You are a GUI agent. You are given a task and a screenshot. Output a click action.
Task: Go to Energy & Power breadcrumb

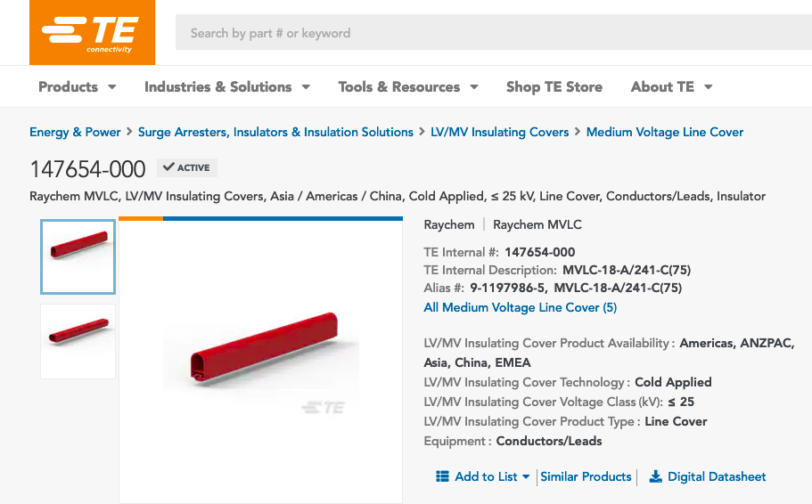75,132
